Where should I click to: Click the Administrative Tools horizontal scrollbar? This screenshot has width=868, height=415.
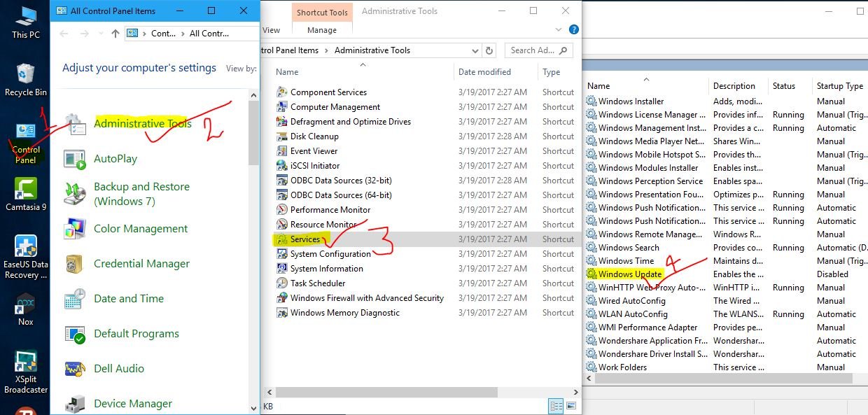386,392
